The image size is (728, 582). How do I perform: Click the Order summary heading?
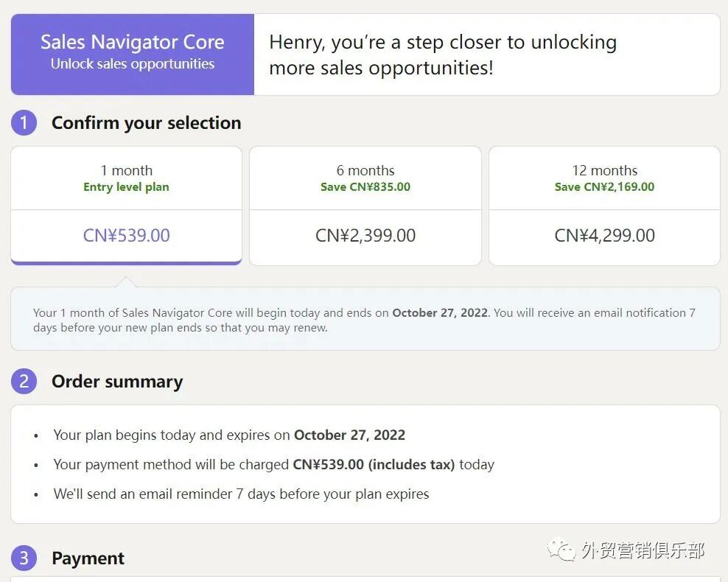click(x=117, y=382)
